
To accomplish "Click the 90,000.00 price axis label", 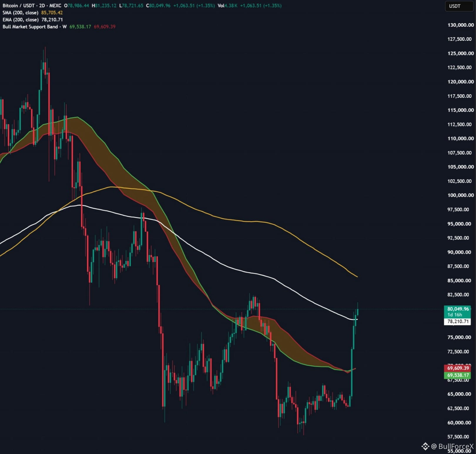I will [x=459, y=252].
